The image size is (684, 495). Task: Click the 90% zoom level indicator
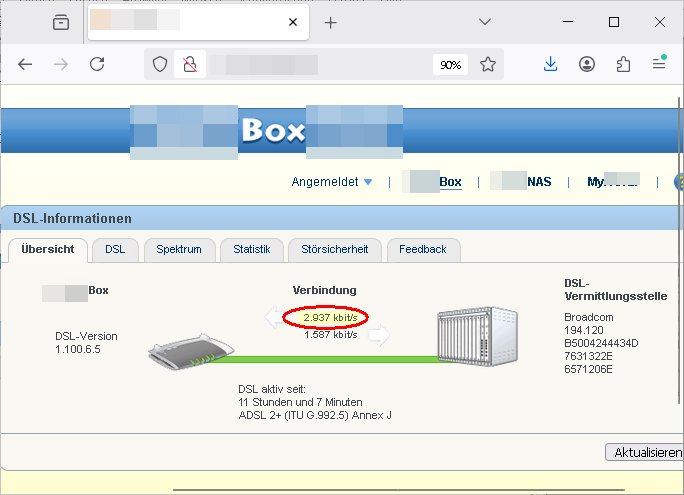(450, 64)
